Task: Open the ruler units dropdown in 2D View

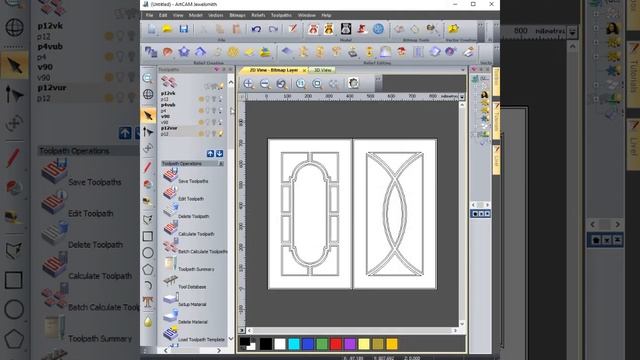Action: coord(462,97)
